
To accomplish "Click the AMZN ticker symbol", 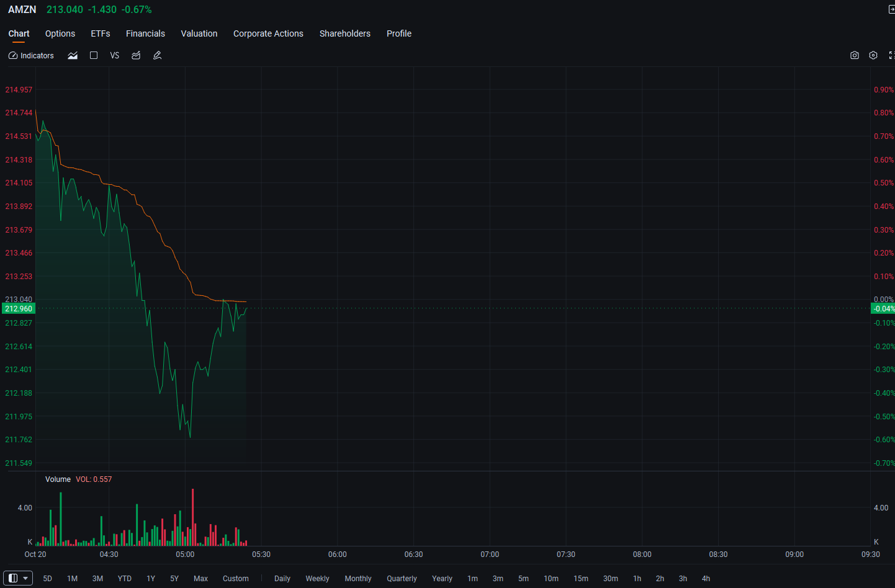I will [x=22, y=10].
